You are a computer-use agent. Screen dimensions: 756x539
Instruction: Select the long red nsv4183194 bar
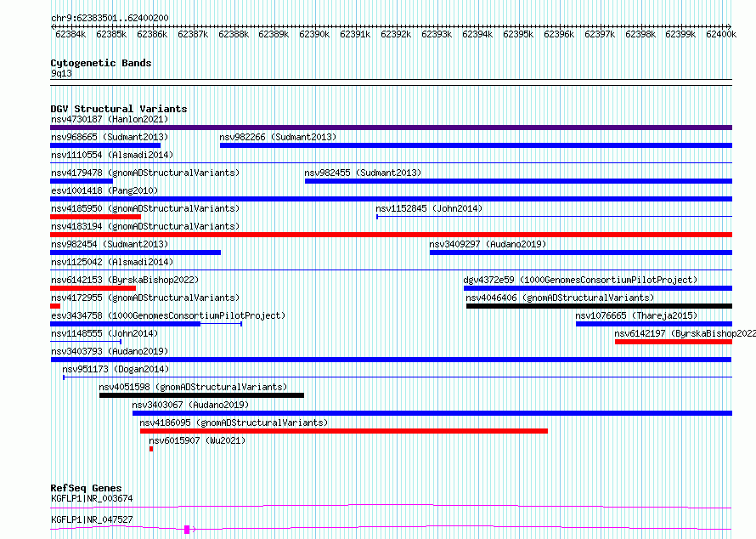point(391,235)
